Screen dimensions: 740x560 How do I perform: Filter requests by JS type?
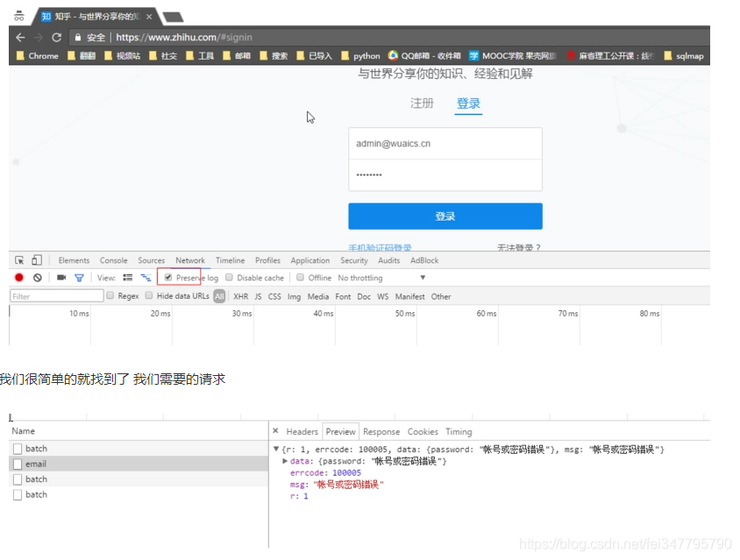pos(258,296)
